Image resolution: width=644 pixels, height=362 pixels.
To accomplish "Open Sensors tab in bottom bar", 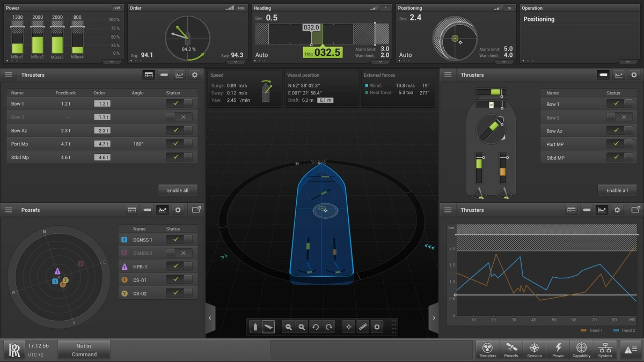I will tap(535, 350).
